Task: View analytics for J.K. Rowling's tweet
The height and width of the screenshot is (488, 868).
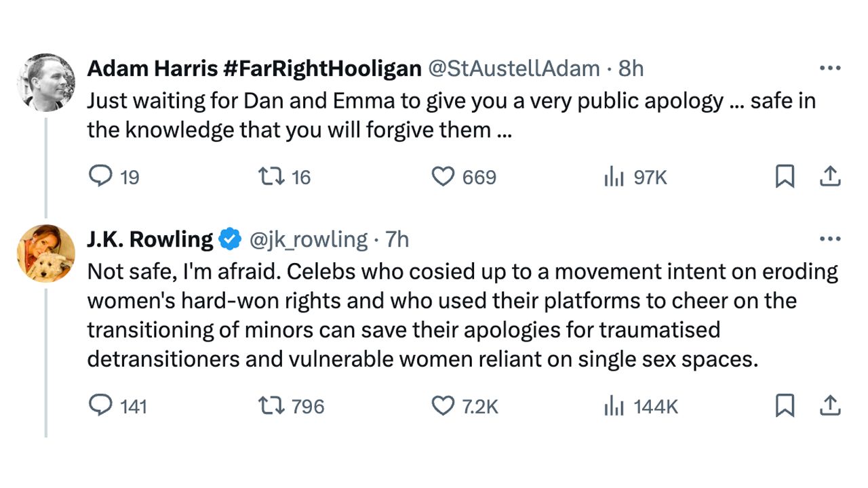Action: pyautogui.click(x=614, y=406)
